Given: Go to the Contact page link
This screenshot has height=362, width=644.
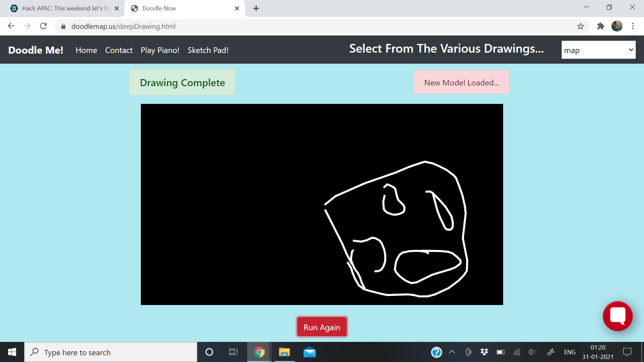Looking at the screenshot, I should click(119, 50).
